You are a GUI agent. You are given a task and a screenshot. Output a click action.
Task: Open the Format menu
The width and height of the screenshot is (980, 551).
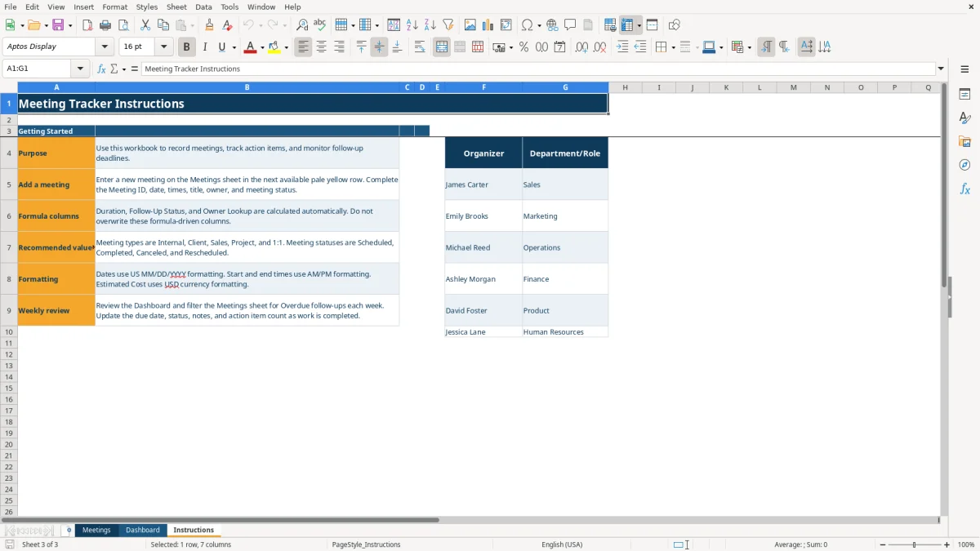pos(115,7)
